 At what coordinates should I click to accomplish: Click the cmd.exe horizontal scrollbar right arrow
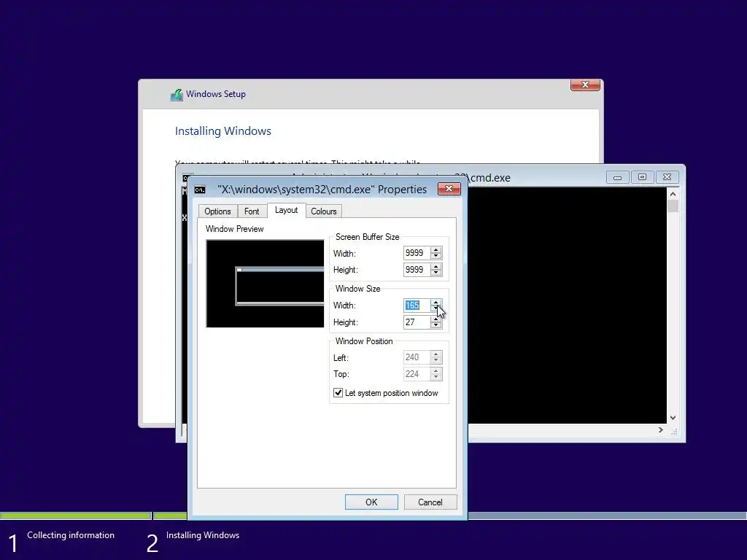click(x=661, y=430)
